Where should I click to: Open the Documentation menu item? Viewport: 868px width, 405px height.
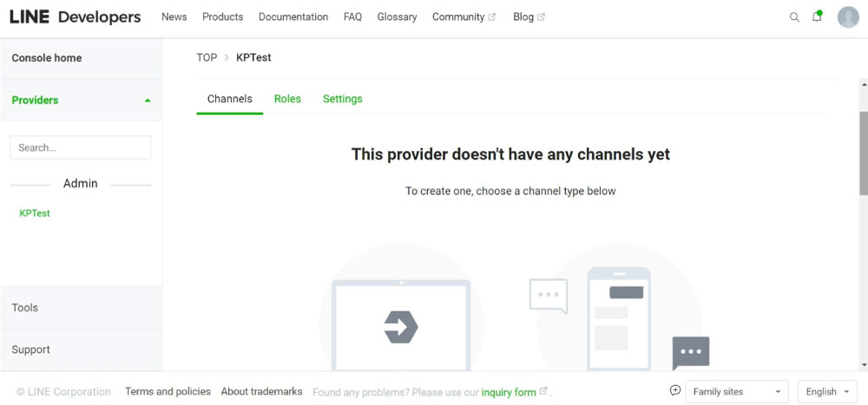point(293,17)
